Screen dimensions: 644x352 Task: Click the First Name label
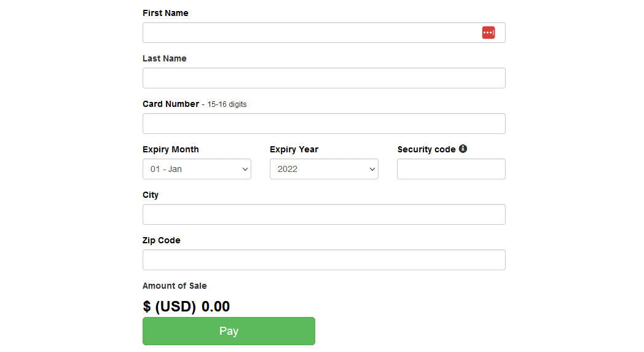click(165, 13)
